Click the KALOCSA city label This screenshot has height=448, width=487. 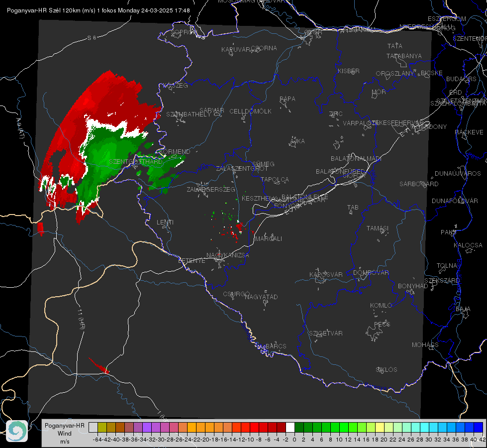(x=468, y=245)
